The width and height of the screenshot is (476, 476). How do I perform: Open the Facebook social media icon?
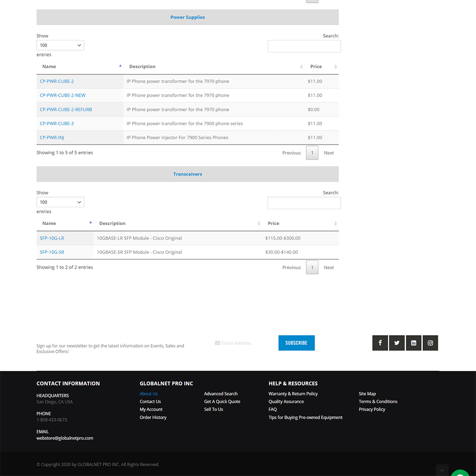click(380, 343)
